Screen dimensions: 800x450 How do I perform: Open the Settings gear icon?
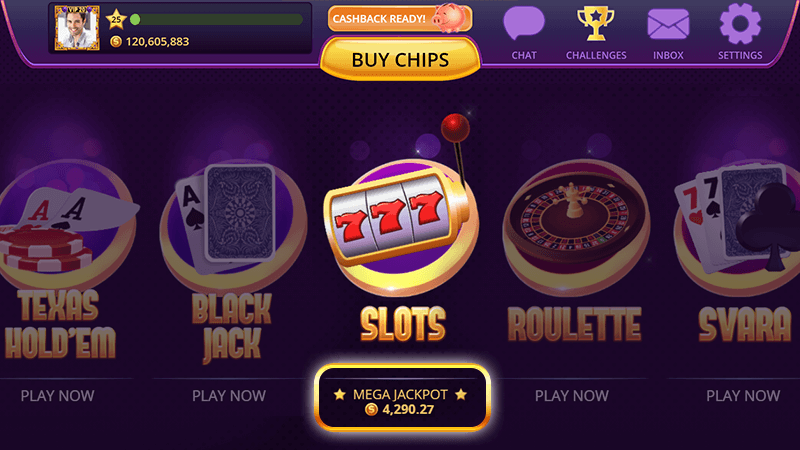click(740, 23)
